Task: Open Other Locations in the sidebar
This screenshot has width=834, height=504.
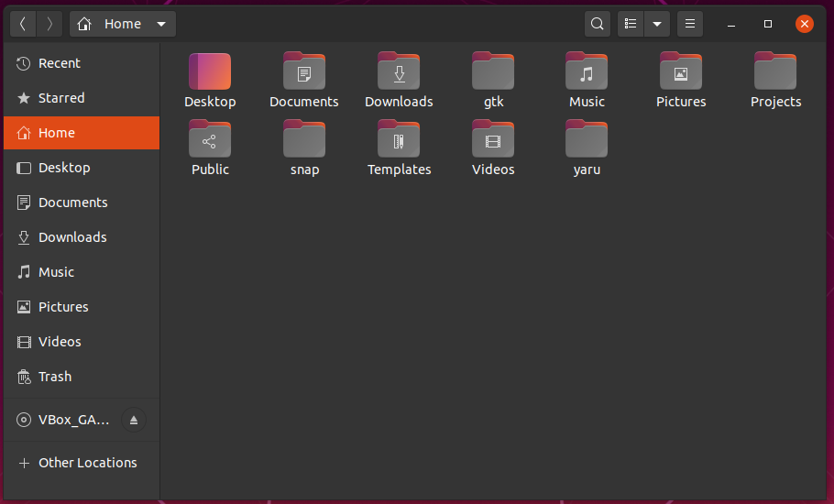Action: 82,463
